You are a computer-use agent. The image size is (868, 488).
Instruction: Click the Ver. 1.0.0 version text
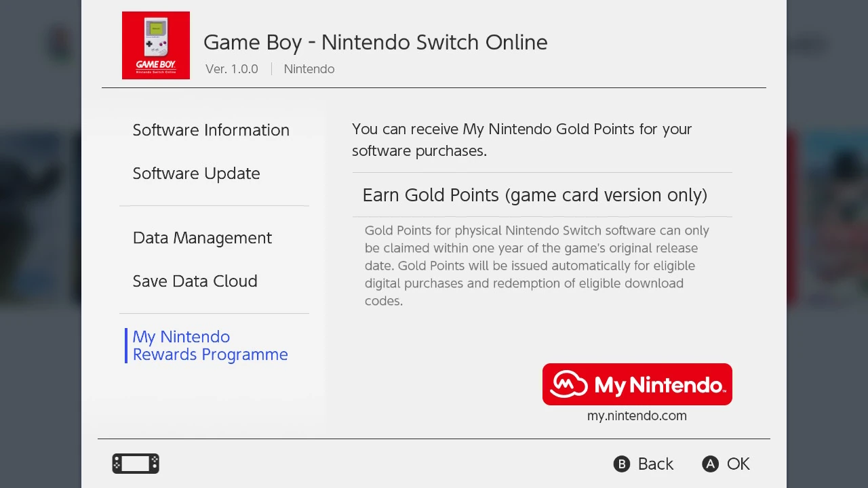232,69
